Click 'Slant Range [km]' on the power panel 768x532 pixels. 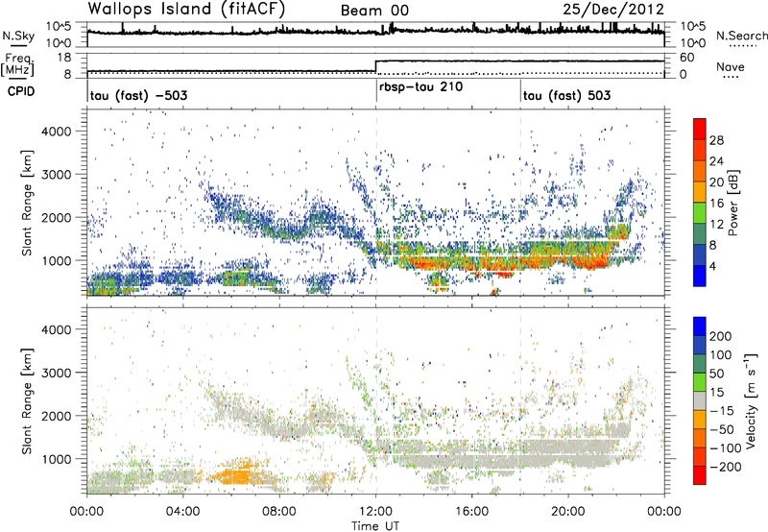coord(27,203)
